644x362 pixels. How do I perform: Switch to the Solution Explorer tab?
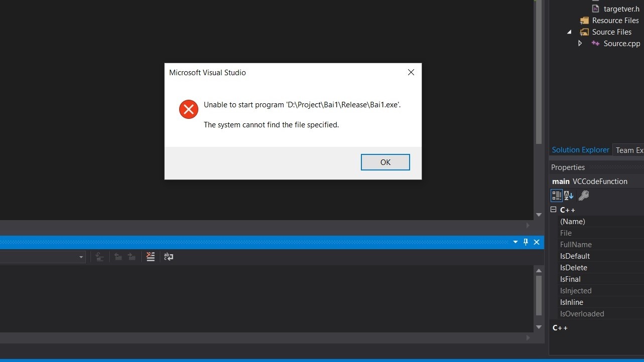click(x=580, y=150)
